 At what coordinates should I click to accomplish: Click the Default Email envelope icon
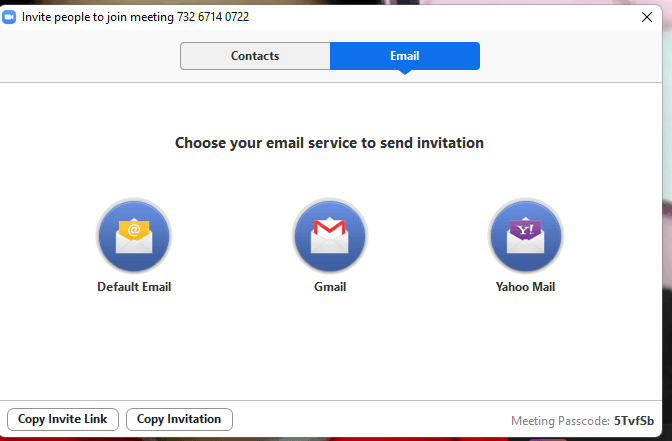click(134, 236)
